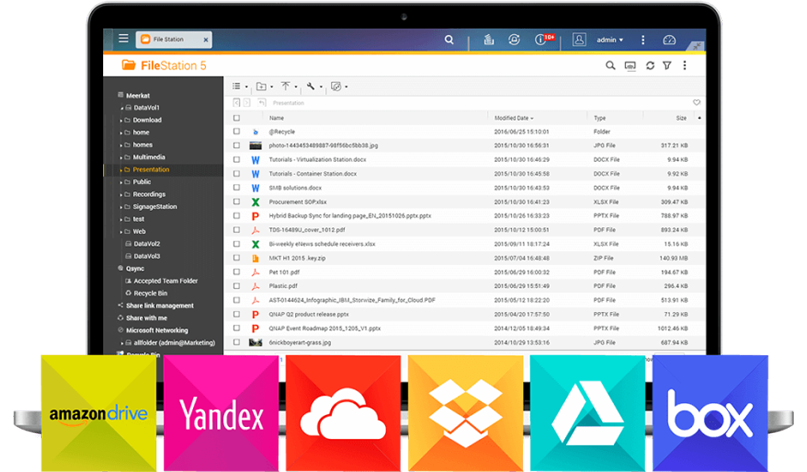Open the smart file filter
This screenshot has height=472, width=807.
(667, 65)
